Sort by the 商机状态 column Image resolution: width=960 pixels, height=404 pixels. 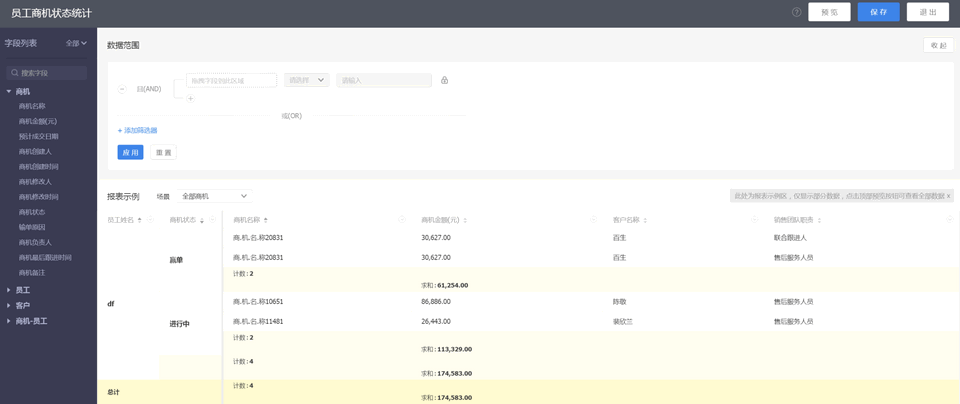tap(202, 220)
